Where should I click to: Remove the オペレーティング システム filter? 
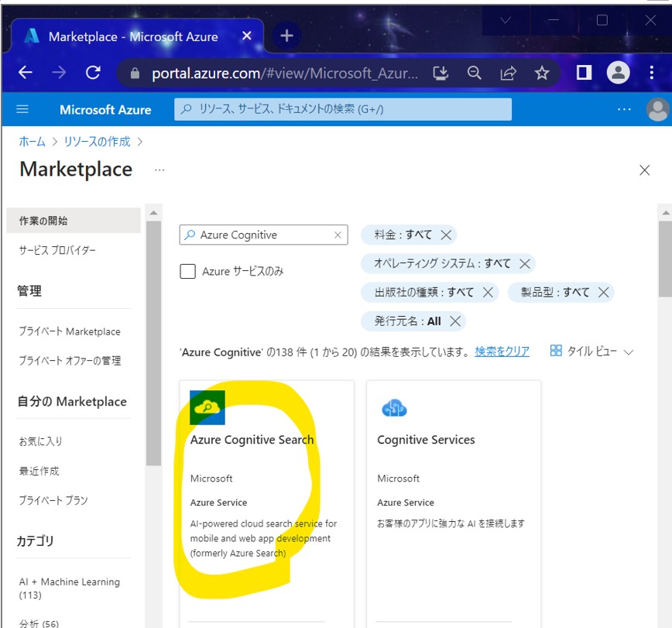(525, 263)
